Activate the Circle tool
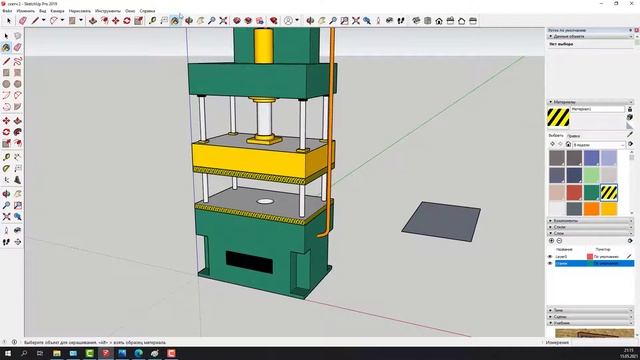Viewport: 640px width, 360px height. 6,84
